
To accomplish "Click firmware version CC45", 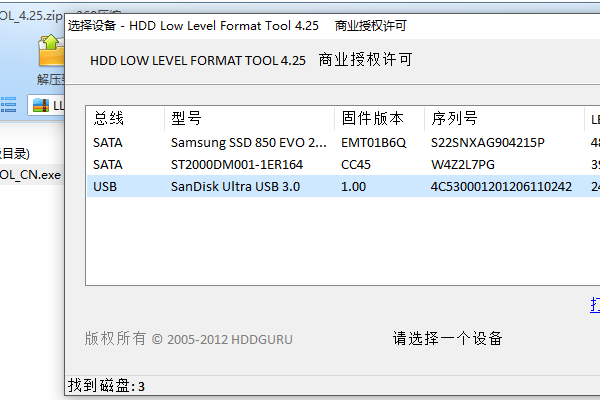I will click(355, 165).
